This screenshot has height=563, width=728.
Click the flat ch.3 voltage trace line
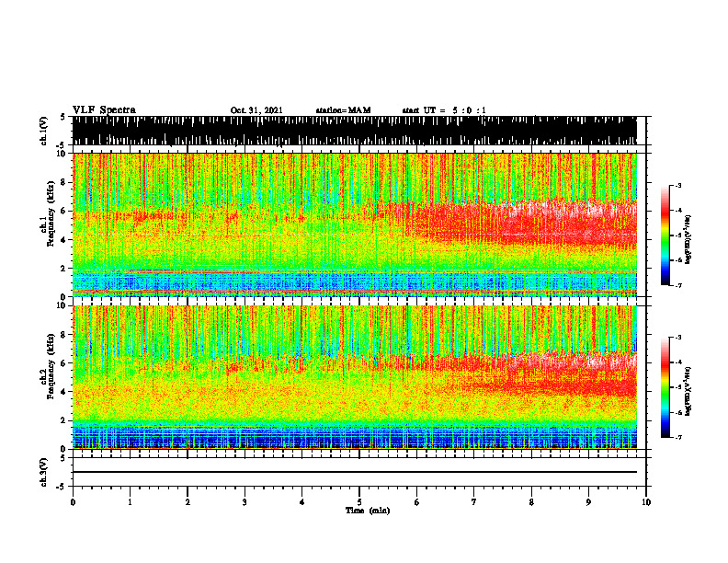pos(354,472)
